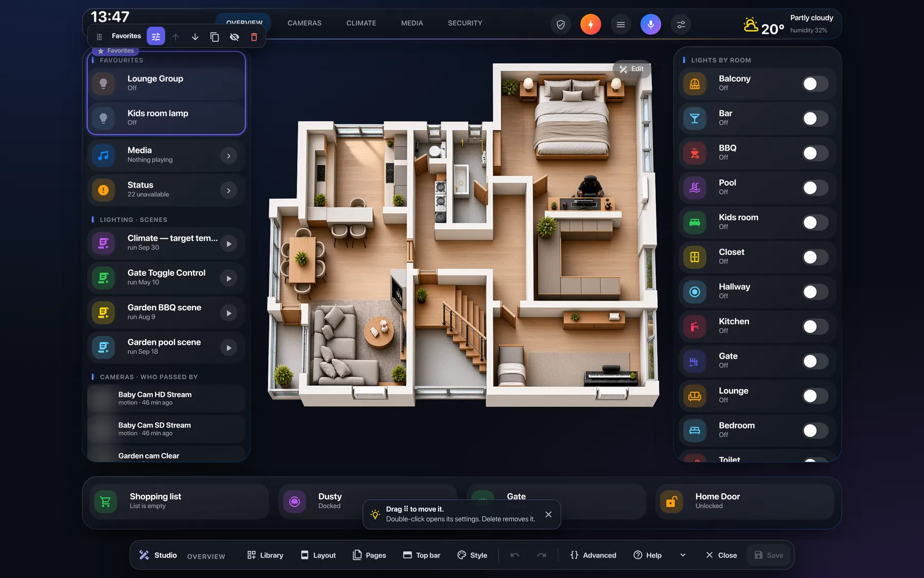Toggle the BBQ light switch
The width and height of the screenshot is (924, 578).
[x=815, y=153]
